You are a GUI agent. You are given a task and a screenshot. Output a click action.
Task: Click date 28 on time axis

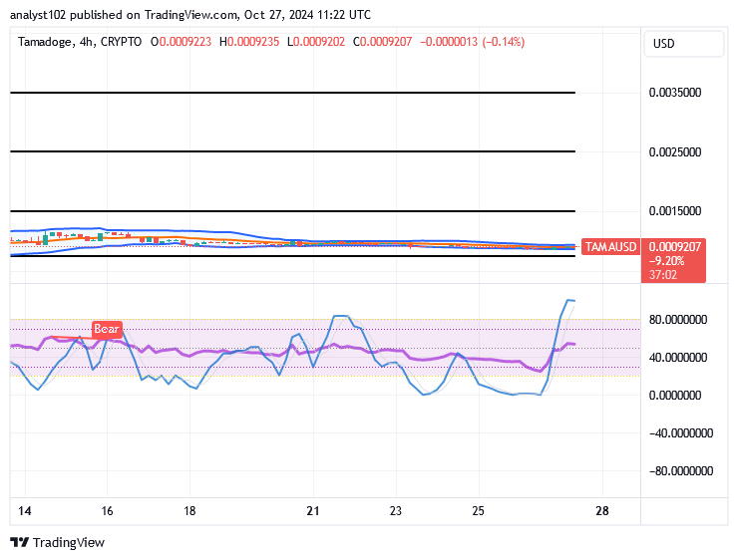pyautogui.click(x=602, y=510)
